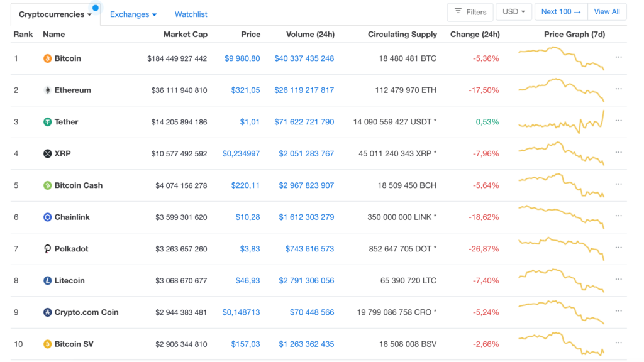
Task: Click the Crypto.com Coin logo icon
Action: tap(48, 312)
